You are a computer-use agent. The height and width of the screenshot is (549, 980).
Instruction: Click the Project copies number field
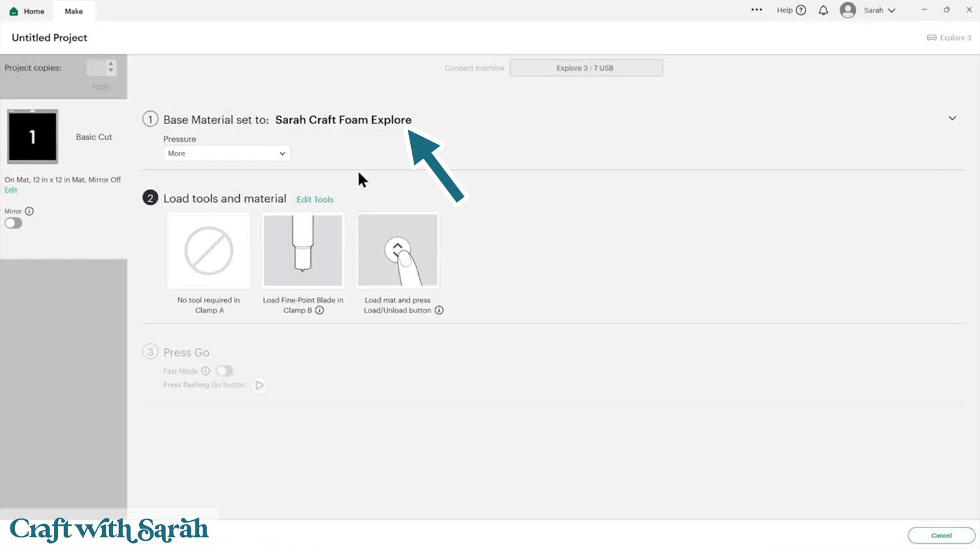[96, 67]
